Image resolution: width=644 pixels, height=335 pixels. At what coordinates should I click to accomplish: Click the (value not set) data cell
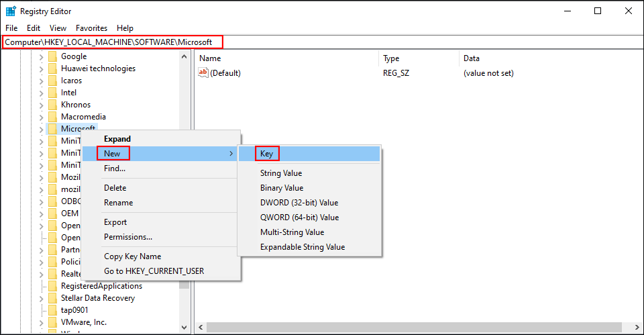tap(488, 73)
